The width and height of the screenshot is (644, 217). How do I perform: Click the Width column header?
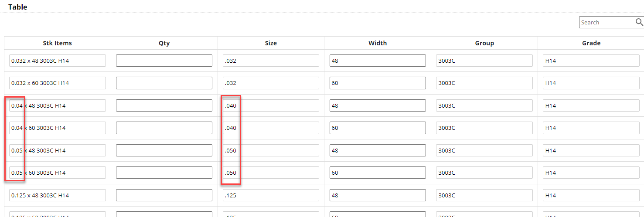pyautogui.click(x=378, y=43)
